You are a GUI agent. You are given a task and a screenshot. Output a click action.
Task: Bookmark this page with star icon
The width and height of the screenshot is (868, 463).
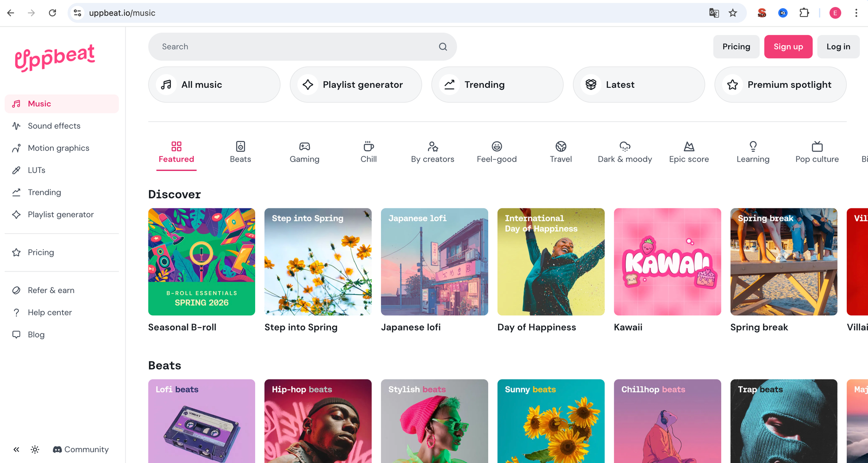coord(733,13)
